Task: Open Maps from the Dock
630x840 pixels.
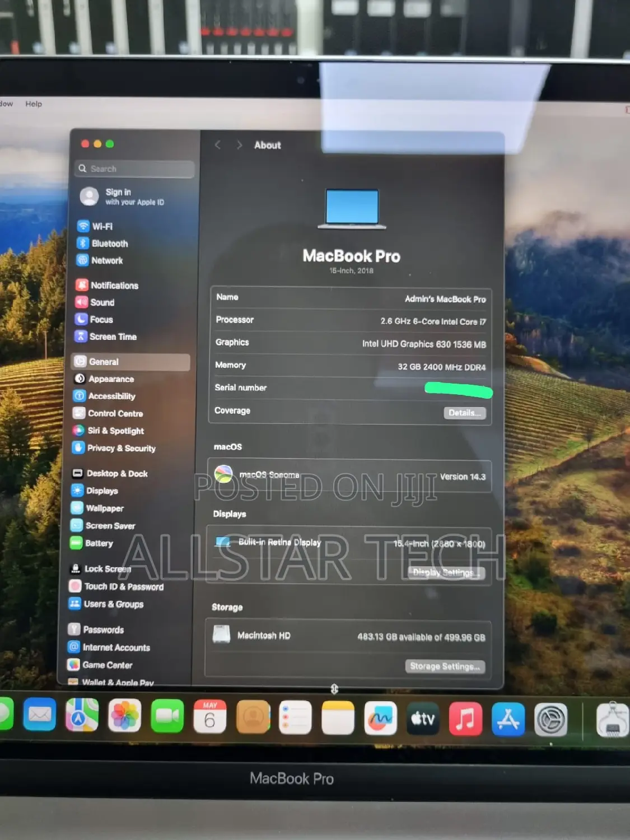Action: (x=82, y=715)
